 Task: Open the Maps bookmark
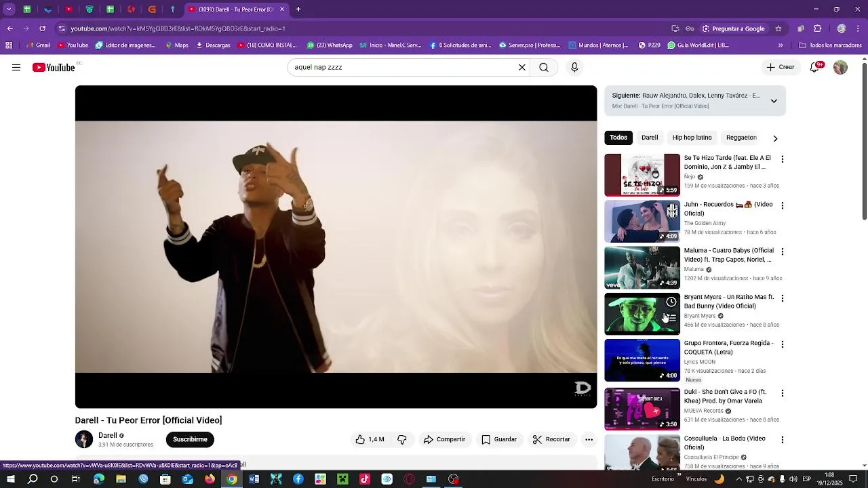(176, 45)
